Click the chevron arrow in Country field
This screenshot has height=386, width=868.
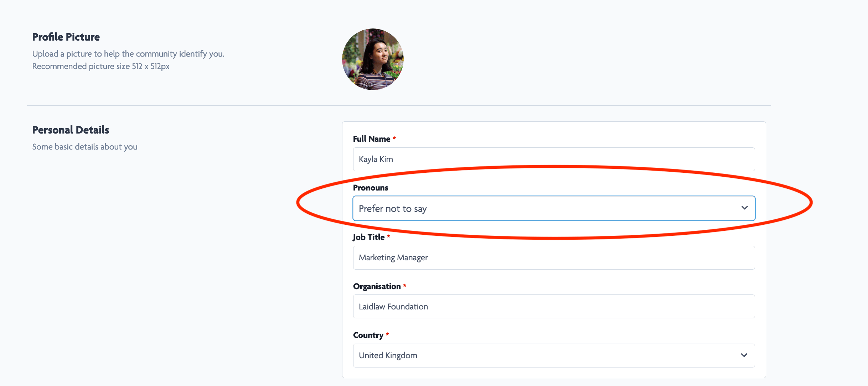pos(744,355)
